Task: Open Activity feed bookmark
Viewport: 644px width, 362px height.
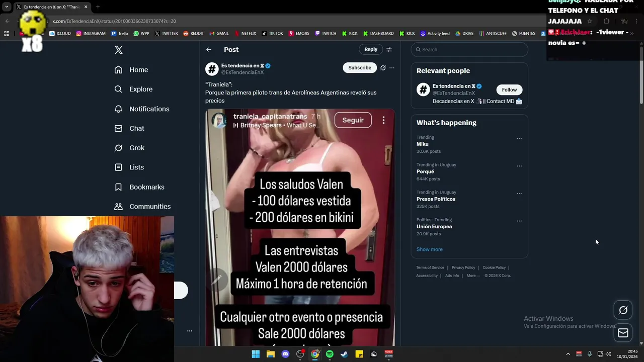Action: coord(435,34)
